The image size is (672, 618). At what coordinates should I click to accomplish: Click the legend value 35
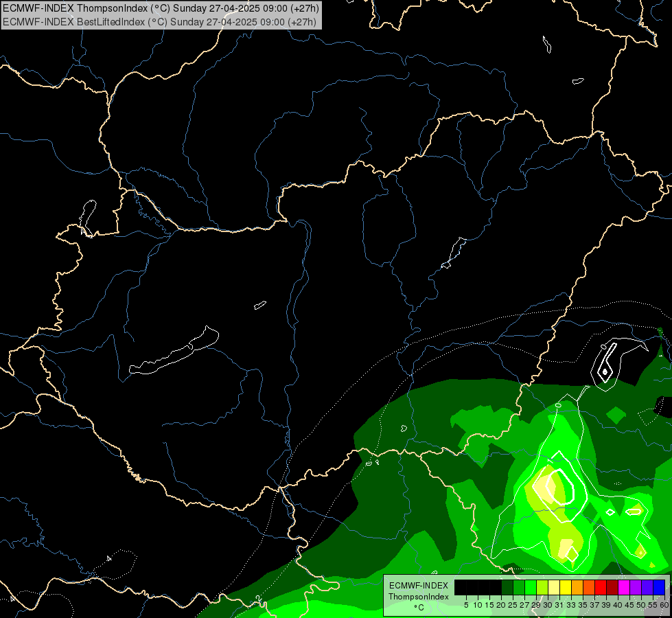pos(583,605)
